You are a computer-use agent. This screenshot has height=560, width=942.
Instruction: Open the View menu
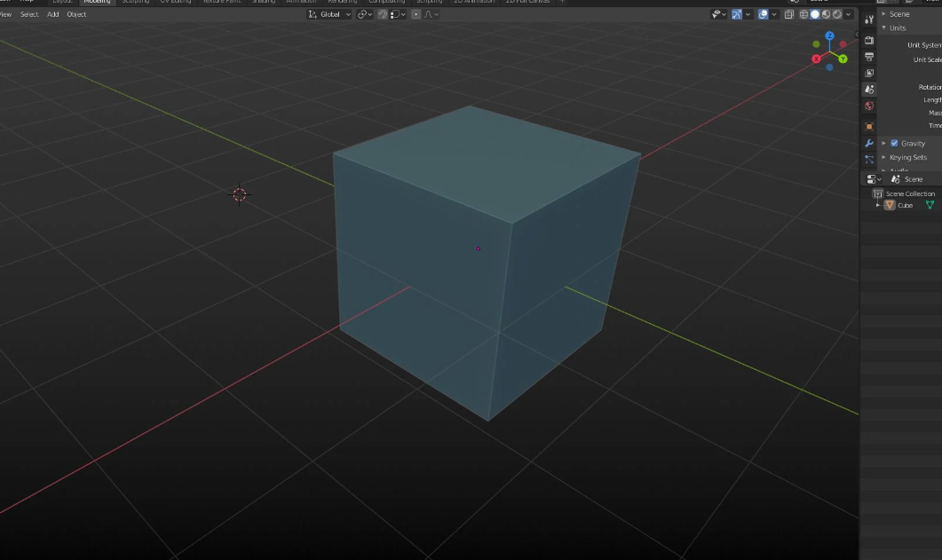tap(6, 14)
